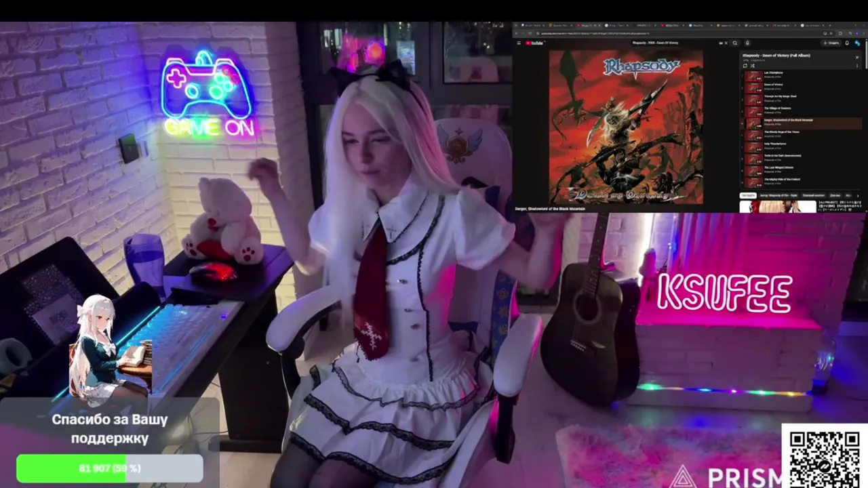This screenshot has height=488, width=868.
Task: Open the YouTube guide hamburger menu
Action: tap(519, 43)
